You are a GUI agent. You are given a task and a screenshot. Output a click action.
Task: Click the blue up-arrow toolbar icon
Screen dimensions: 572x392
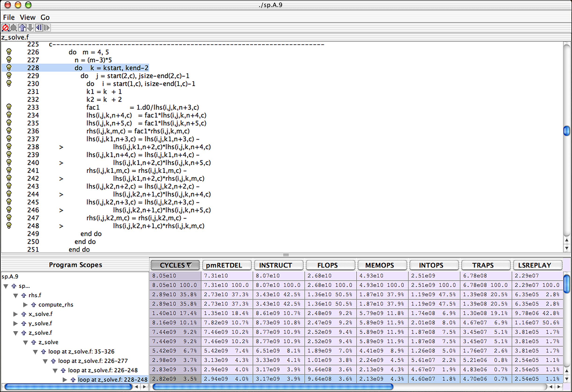coord(22,28)
